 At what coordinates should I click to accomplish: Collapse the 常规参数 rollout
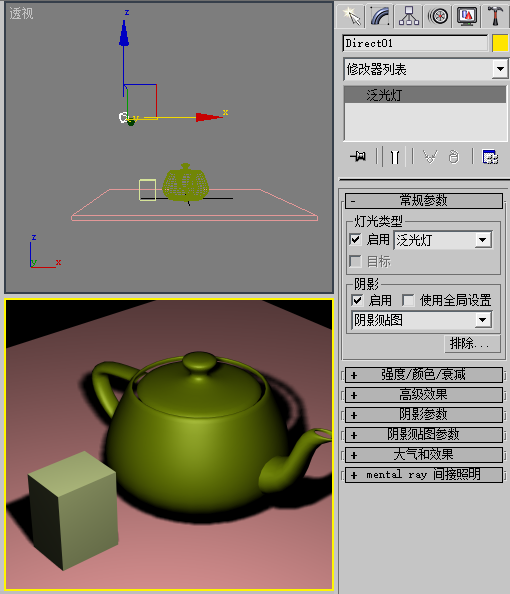point(424,201)
